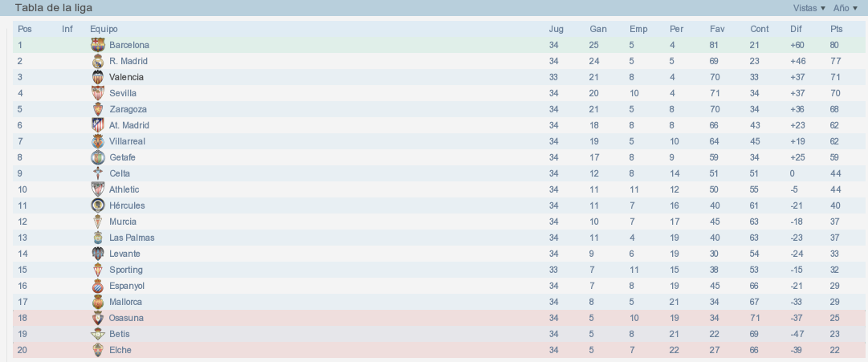Image resolution: width=868 pixels, height=362 pixels.
Task: Select the Athletic club crest
Action: tap(98, 189)
